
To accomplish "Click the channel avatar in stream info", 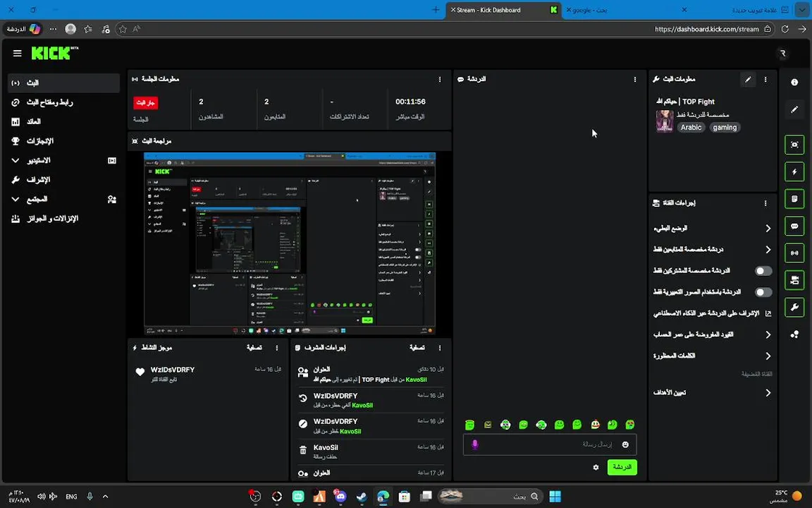I will pyautogui.click(x=665, y=121).
